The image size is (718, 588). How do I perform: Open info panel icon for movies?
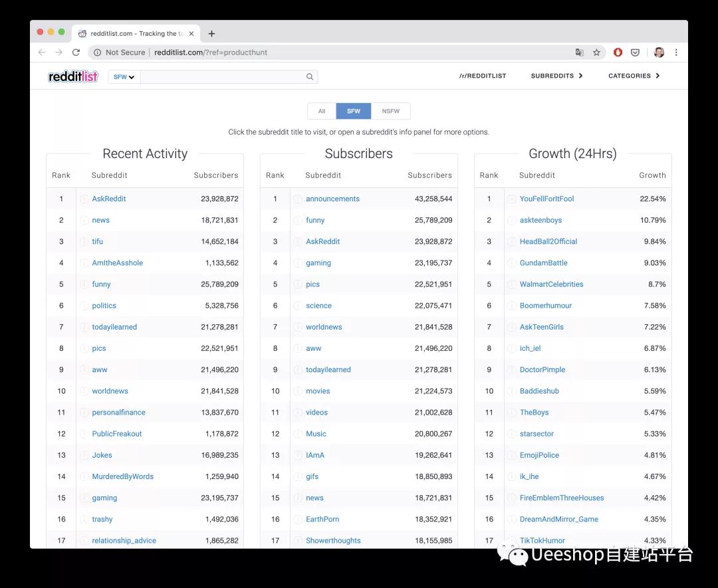[298, 391]
